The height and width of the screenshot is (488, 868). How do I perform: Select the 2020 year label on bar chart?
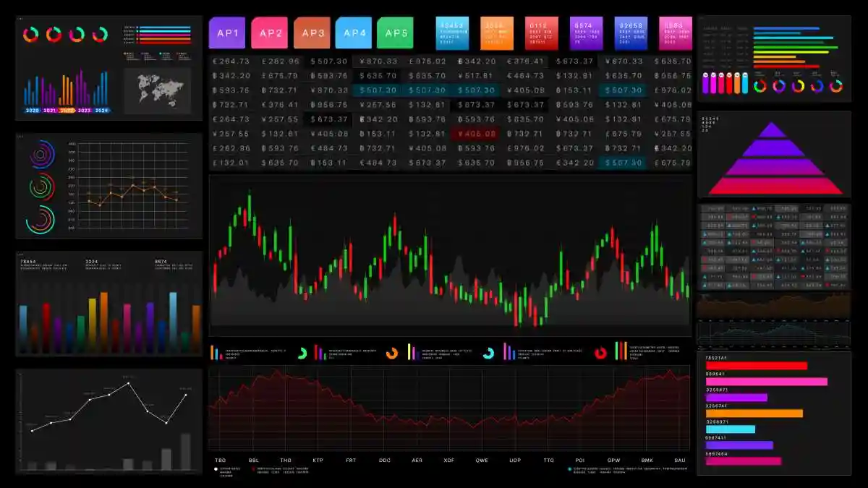(33, 111)
